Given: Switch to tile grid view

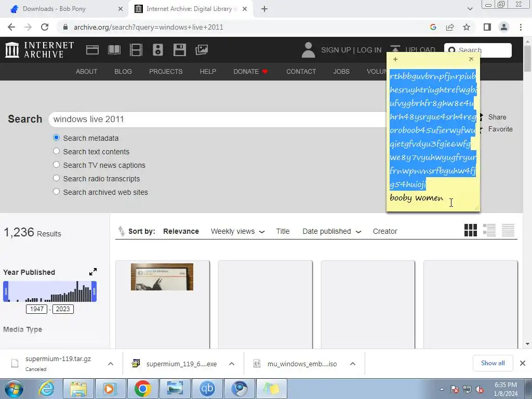Looking at the screenshot, I should coord(471,230).
